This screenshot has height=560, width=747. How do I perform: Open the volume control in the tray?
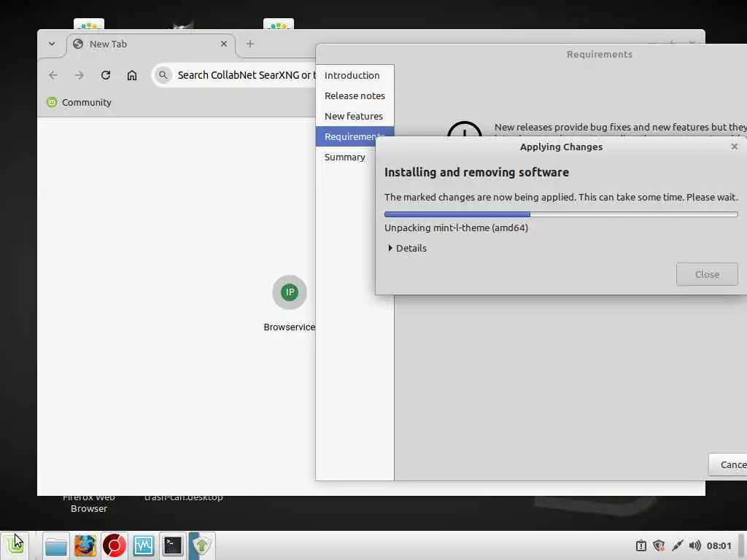tap(694, 545)
